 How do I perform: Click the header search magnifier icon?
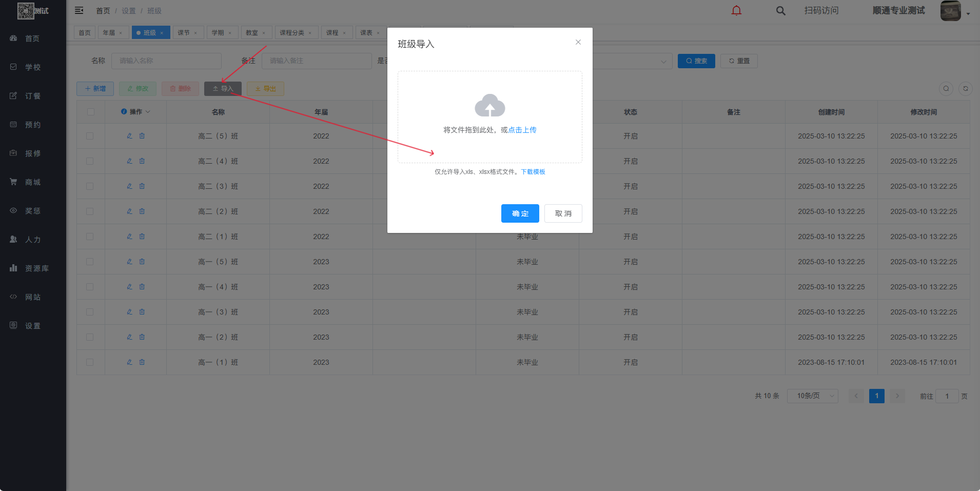780,11
